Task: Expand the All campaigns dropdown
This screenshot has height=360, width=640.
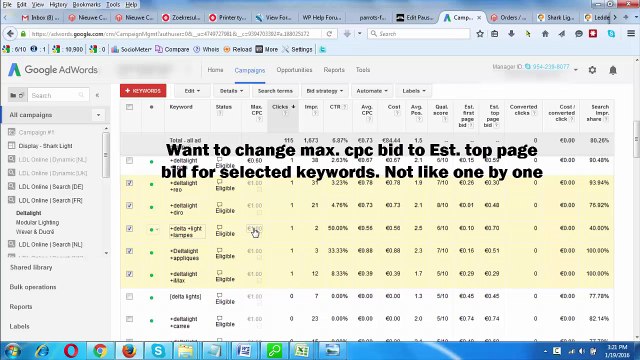Action: point(98,115)
